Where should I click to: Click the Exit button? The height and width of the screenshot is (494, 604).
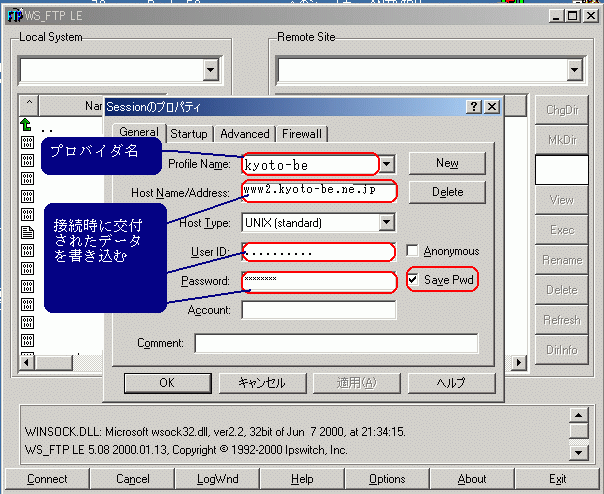click(x=557, y=479)
